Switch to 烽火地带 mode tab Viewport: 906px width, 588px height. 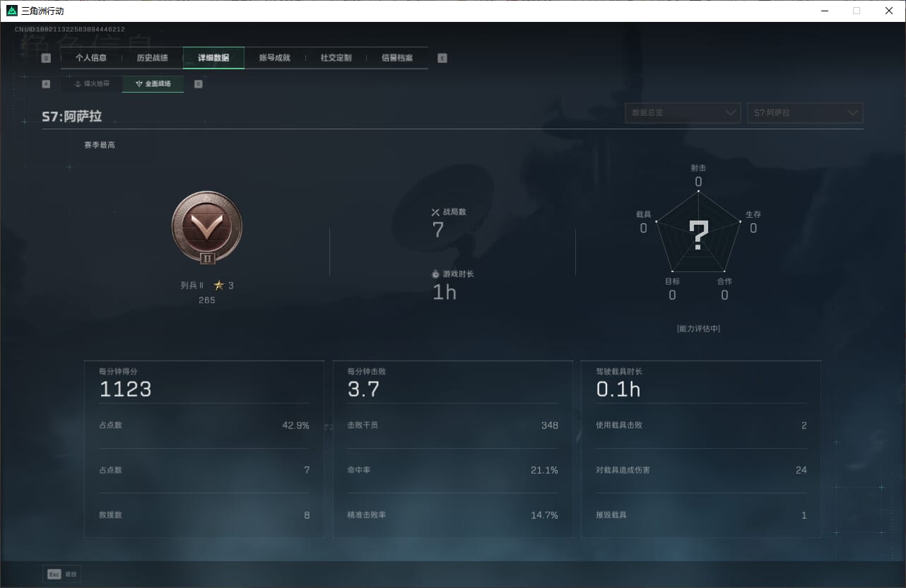[92, 84]
